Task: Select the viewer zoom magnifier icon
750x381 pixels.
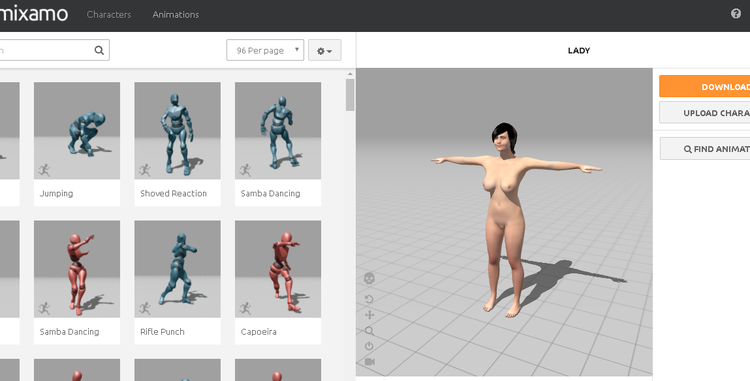Action: pyautogui.click(x=369, y=331)
